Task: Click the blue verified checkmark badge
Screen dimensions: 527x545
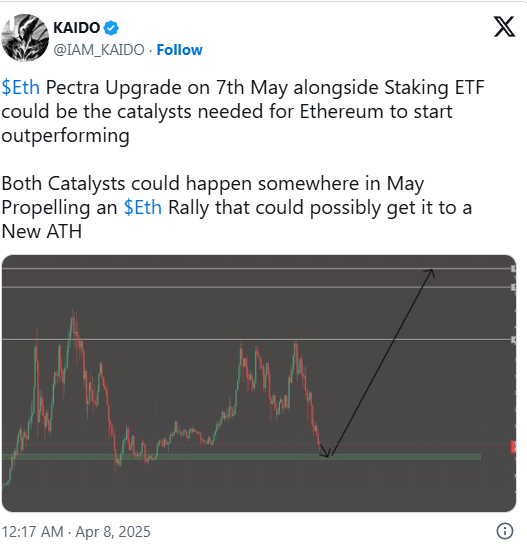Action: [111, 28]
